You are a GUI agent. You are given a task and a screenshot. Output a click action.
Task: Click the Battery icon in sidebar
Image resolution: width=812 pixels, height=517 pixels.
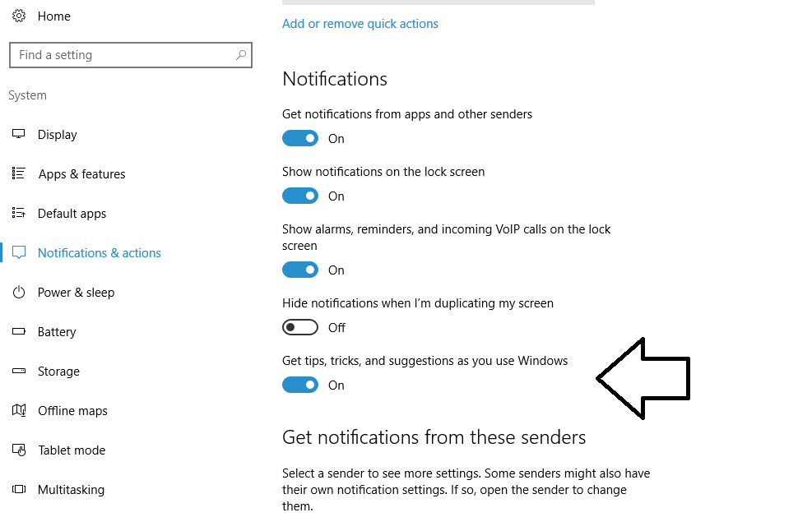19,332
